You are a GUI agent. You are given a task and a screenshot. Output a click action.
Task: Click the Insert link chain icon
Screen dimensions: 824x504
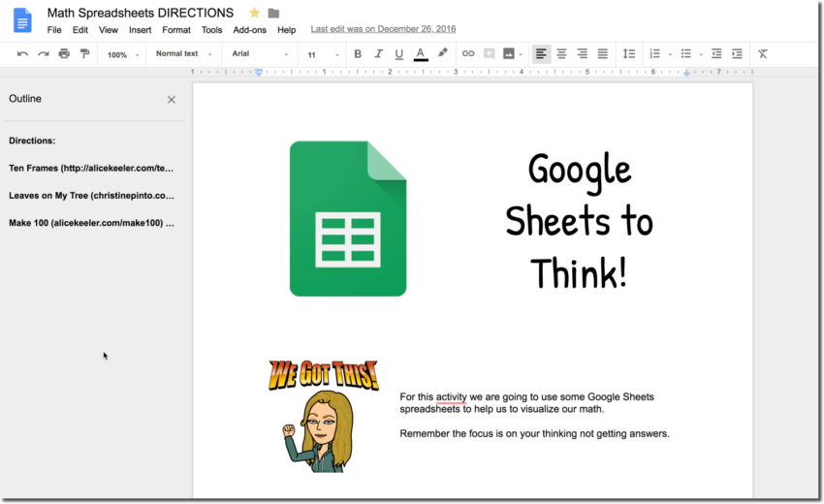[x=468, y=53]
